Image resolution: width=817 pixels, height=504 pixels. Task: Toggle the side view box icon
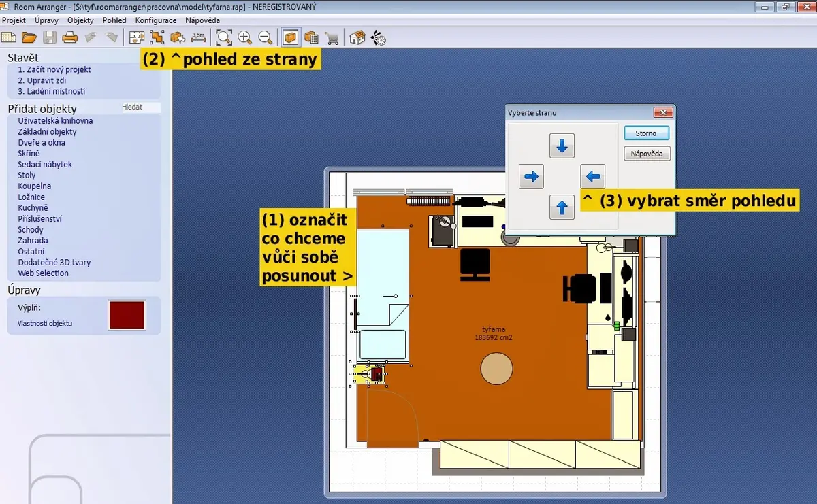(291, 37)
